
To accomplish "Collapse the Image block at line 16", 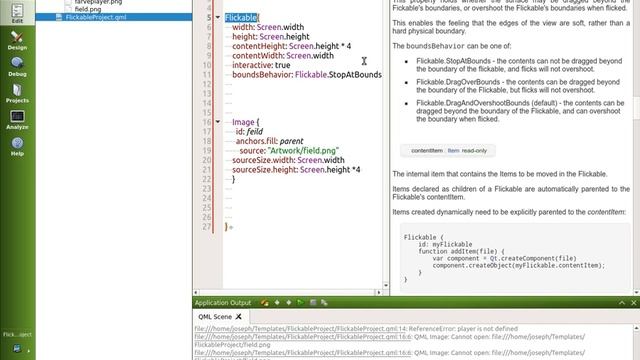I will [x=218, y=122].
